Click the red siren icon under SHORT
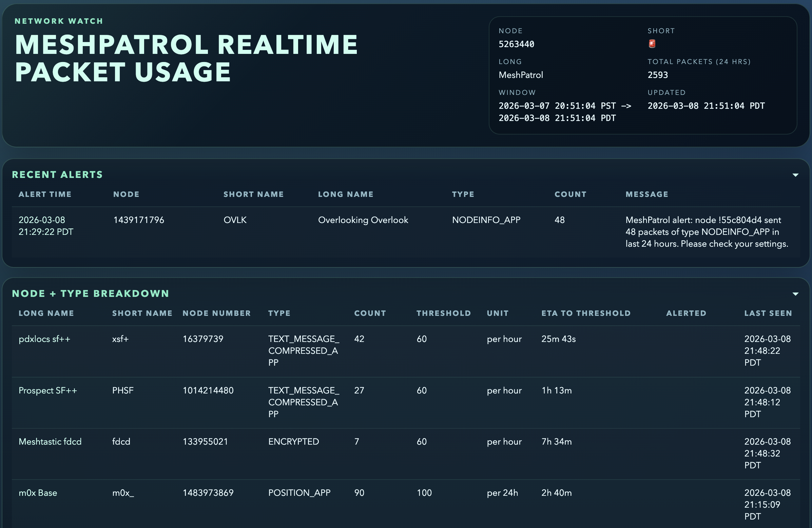The width and height of the screenshot is (812, 528). click(652, 44)
